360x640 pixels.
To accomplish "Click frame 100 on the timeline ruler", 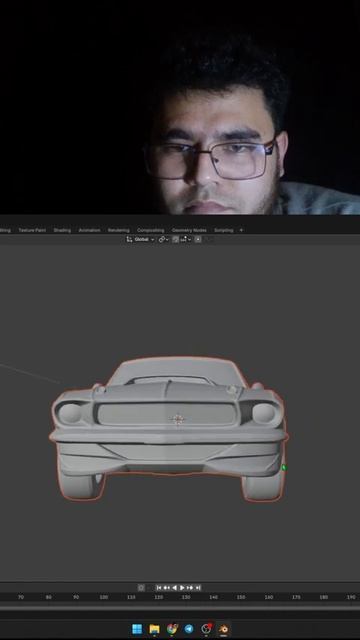I will point(104,597).
